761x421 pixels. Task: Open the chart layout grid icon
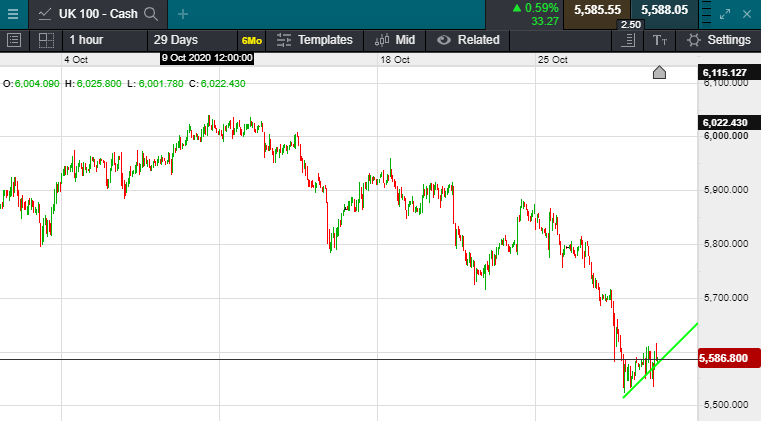(46, 40)
